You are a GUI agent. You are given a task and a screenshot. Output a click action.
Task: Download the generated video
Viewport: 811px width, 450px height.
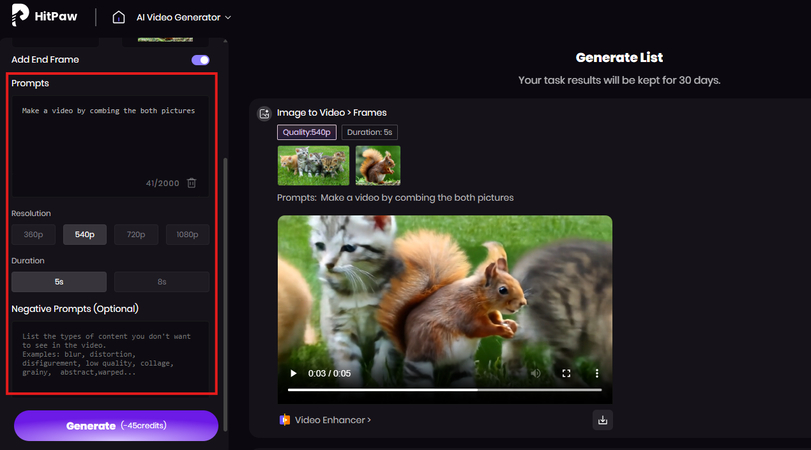[x=603, y=420]
